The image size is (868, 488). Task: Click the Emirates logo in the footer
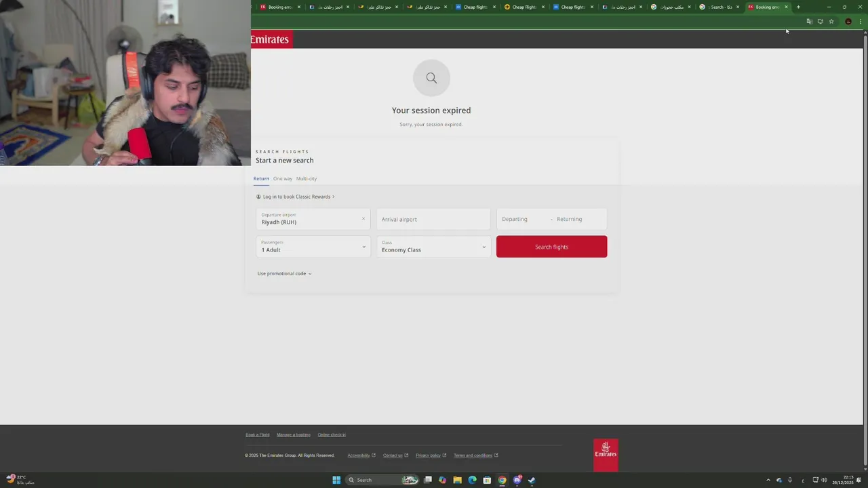click(x=606, y=455)
